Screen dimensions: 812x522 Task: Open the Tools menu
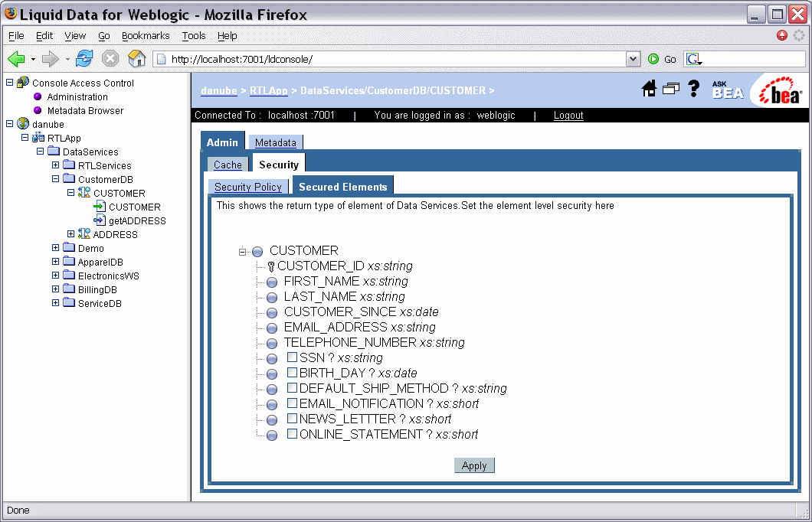[194, 36]
